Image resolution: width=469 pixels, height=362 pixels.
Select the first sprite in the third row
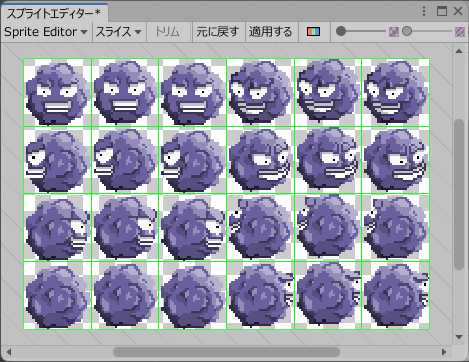57,228
